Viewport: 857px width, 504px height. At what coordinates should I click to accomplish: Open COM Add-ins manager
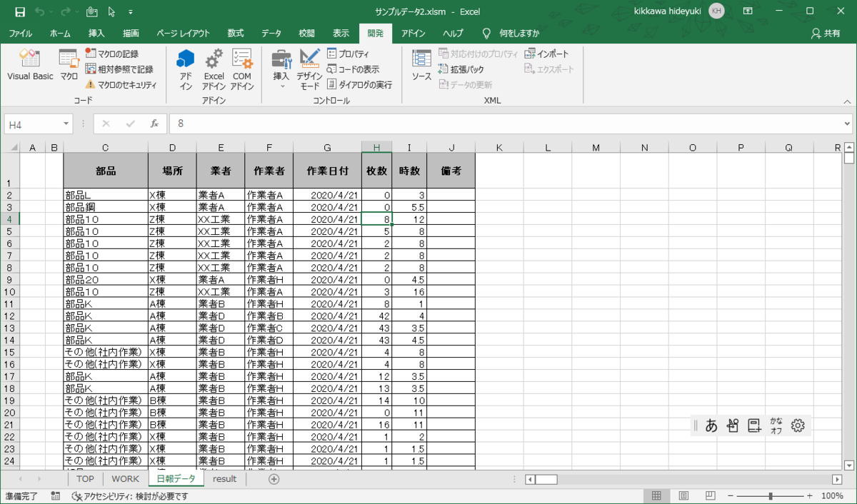point(242,69)
